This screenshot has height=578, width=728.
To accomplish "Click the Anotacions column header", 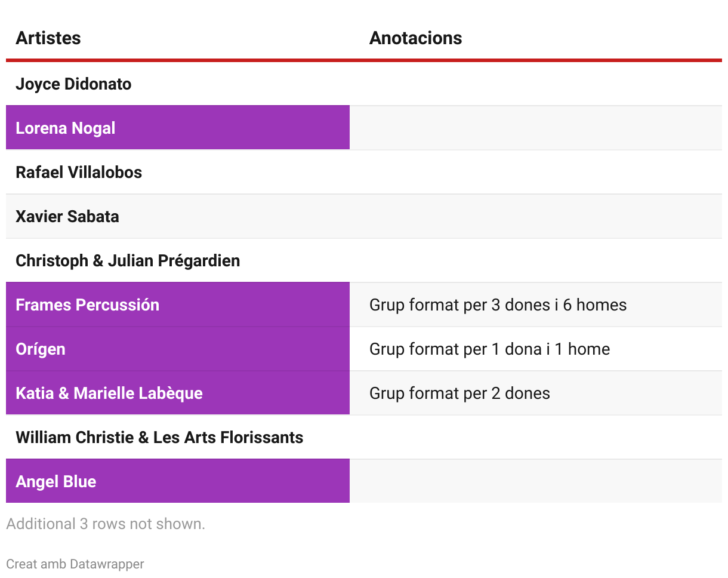I will 415,38.
